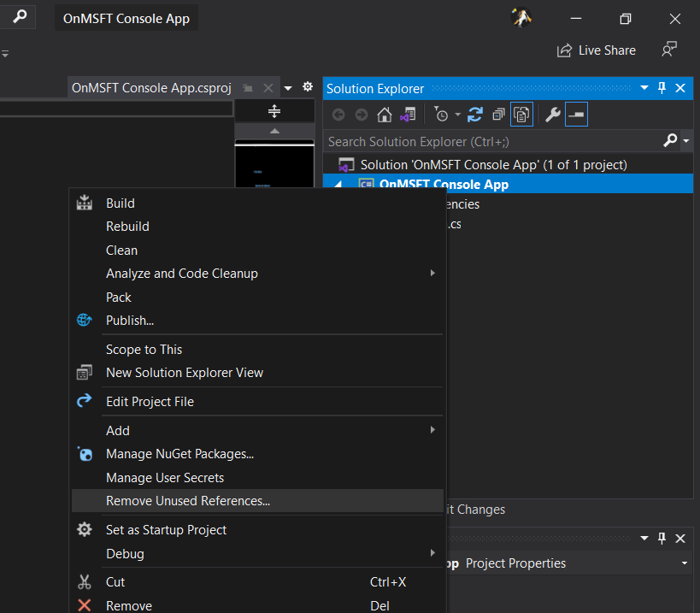Close the Properties panel
This screenshot has width=700, height=613.
tap(680, 539)
